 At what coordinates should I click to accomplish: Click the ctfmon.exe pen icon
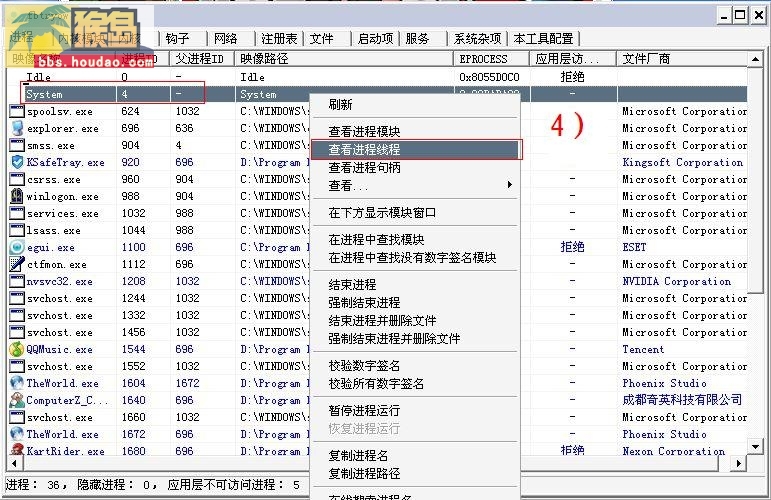coord(17,264)
